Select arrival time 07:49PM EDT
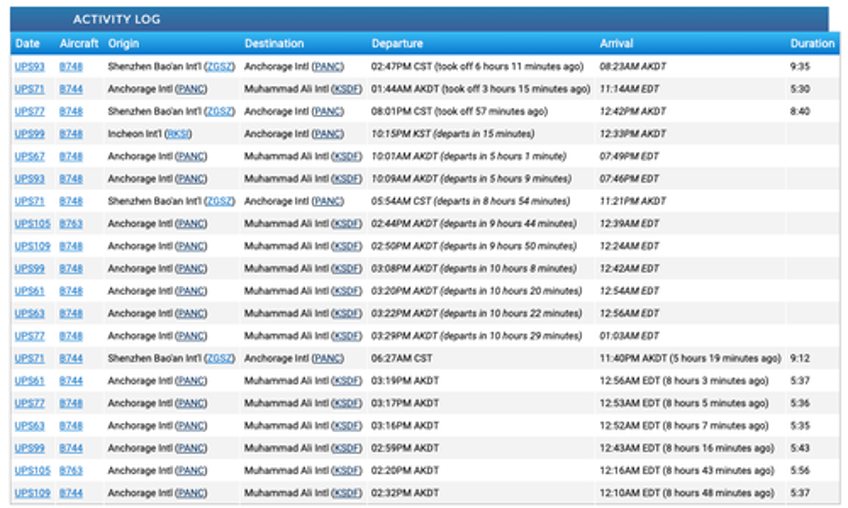Screen dimensions: 848x508 coord(630,156)
